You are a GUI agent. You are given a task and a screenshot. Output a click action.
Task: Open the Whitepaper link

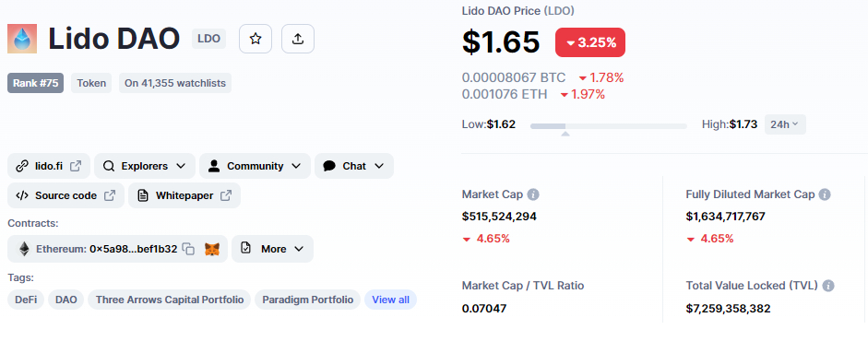pos(184,195)
